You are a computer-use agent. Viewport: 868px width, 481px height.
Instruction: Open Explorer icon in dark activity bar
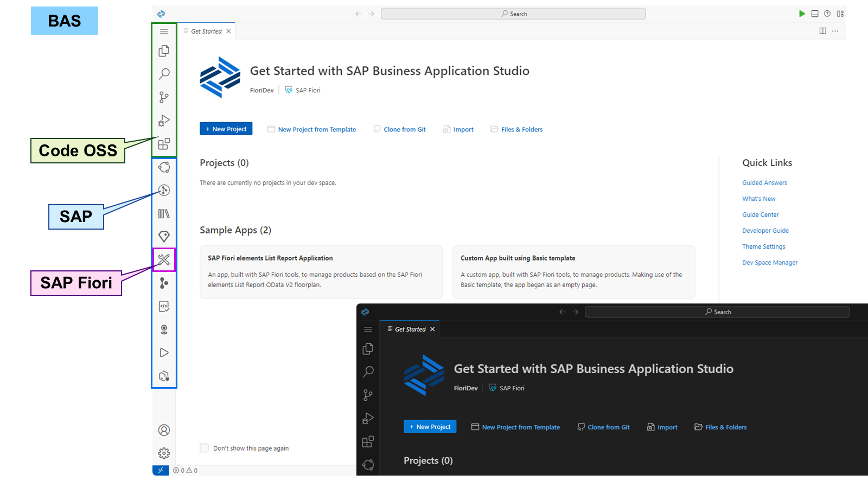(x=368, y=349)
